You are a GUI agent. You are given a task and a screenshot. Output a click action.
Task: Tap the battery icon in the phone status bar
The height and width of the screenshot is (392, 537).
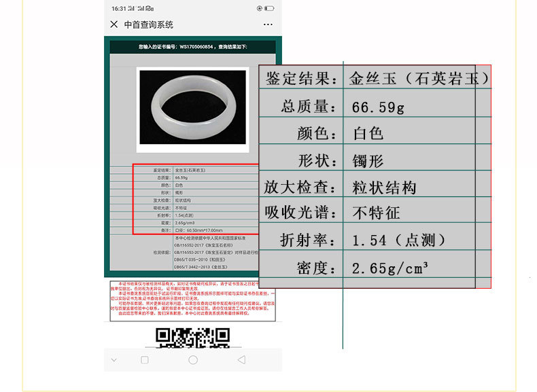(x=269, y=9)
